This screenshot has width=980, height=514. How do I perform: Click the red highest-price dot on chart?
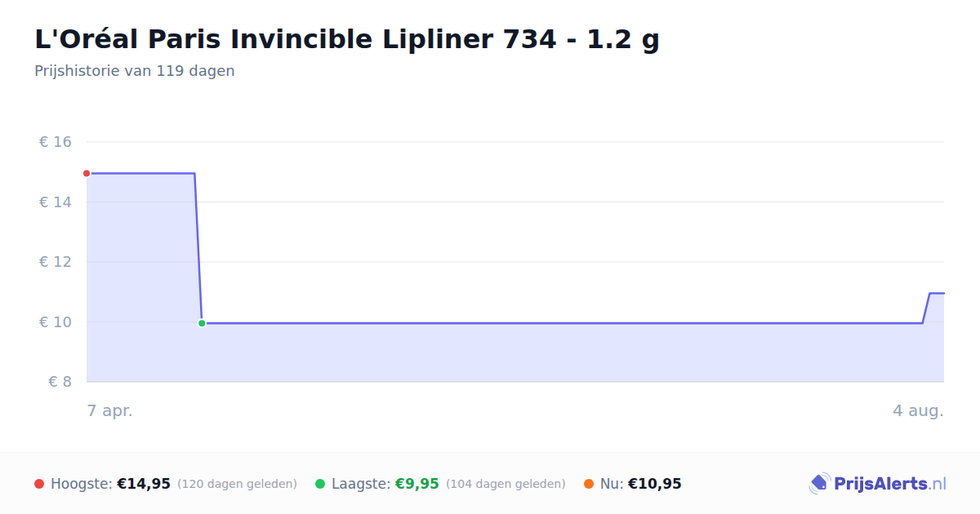tap(87, 173)
